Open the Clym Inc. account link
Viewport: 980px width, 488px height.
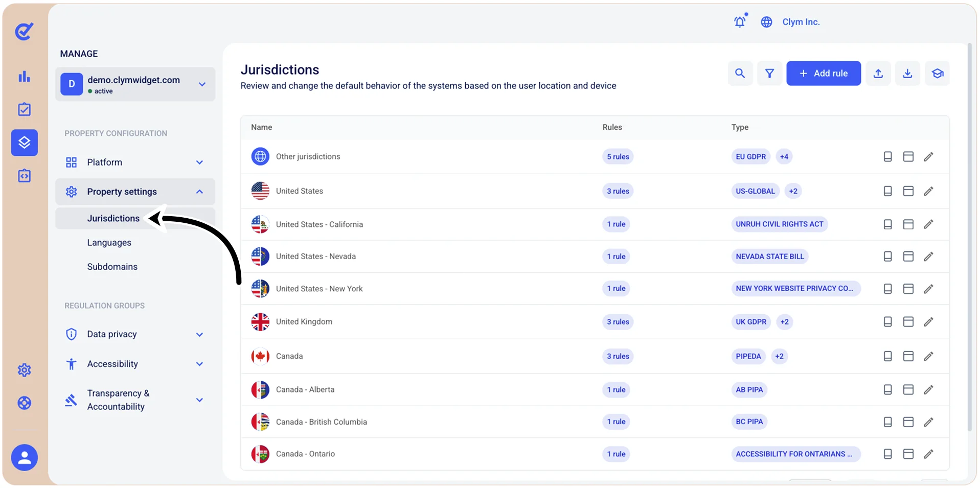801,22
